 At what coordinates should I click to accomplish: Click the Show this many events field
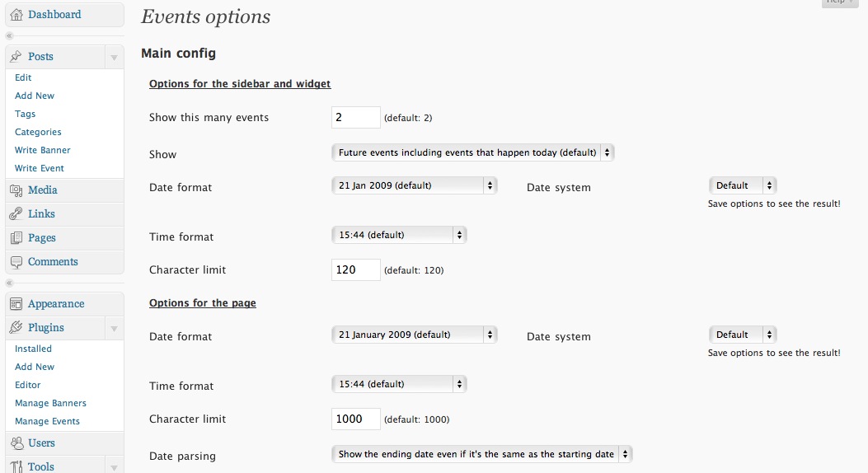(356, 117)
